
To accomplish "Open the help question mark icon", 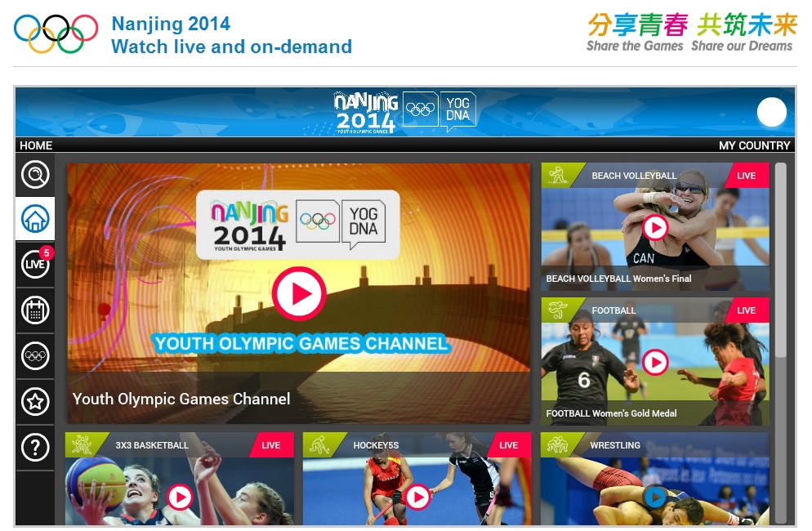I will click(35, 447).
